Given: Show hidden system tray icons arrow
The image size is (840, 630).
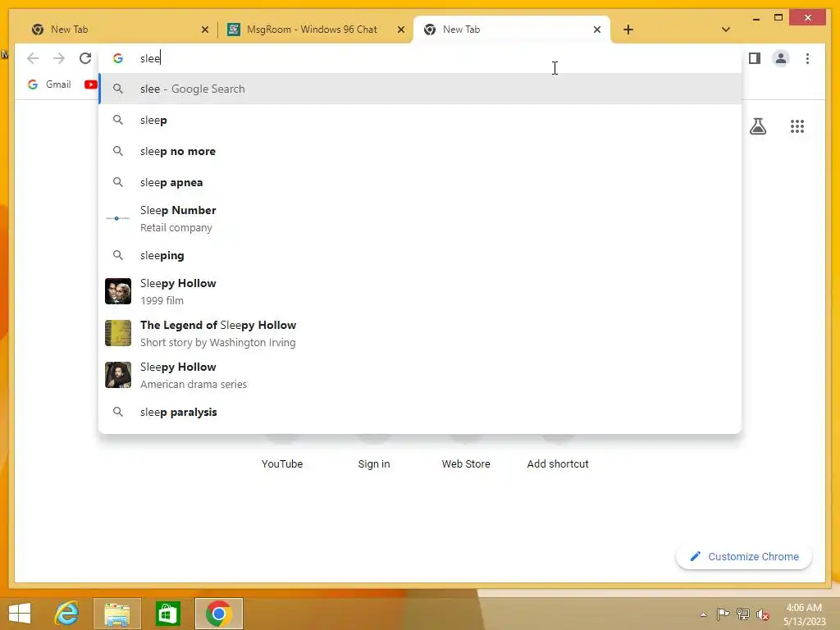Looking at the screenshot, I should click(703, 614).
